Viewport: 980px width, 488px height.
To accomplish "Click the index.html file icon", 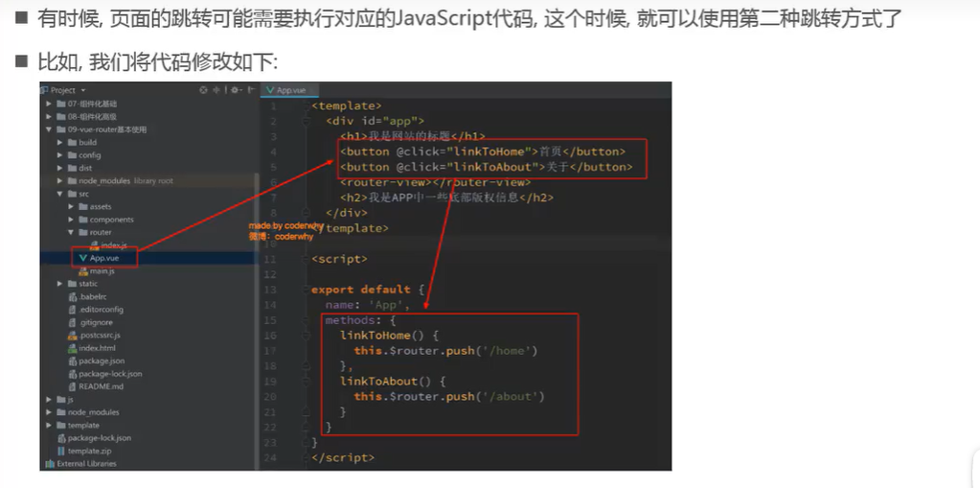I will click(73, 348).
